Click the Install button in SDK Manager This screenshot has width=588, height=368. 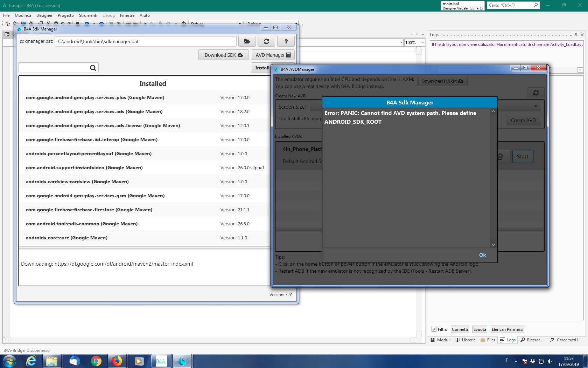coord(261,68)
